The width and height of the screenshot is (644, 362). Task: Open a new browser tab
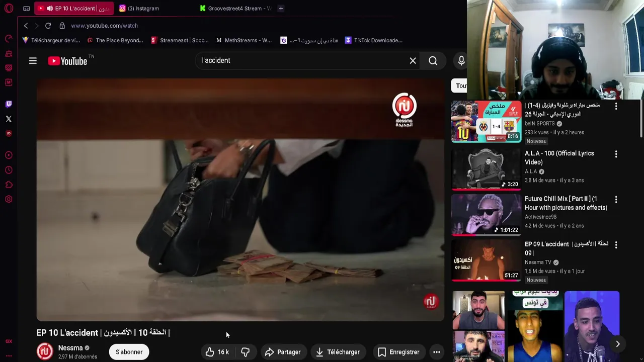point(281,9)
